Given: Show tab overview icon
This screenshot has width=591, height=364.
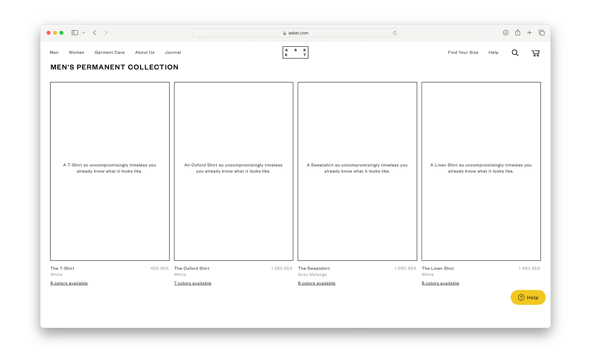Looking at the screenshot, I should (541, 33).
